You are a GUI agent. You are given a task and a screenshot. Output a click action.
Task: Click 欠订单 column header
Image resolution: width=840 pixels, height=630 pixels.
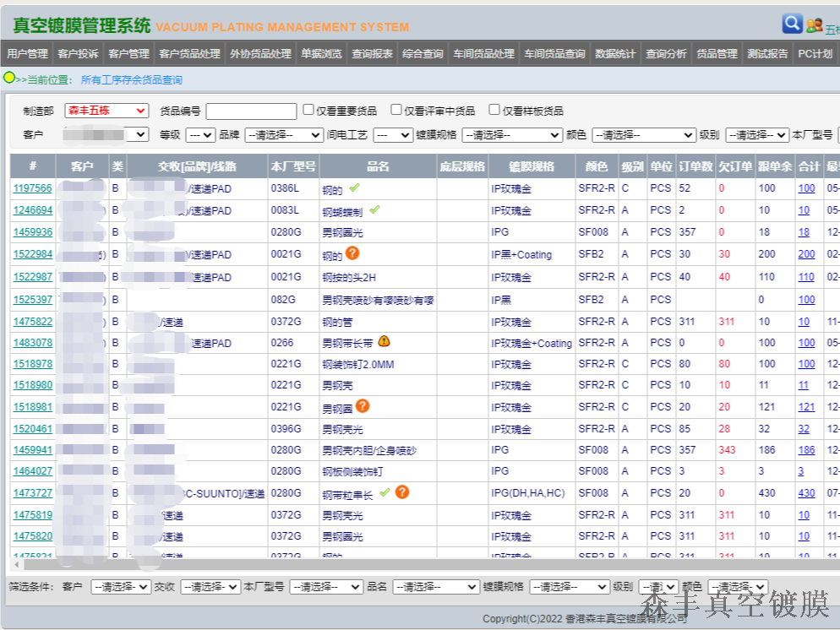(735, 166)
